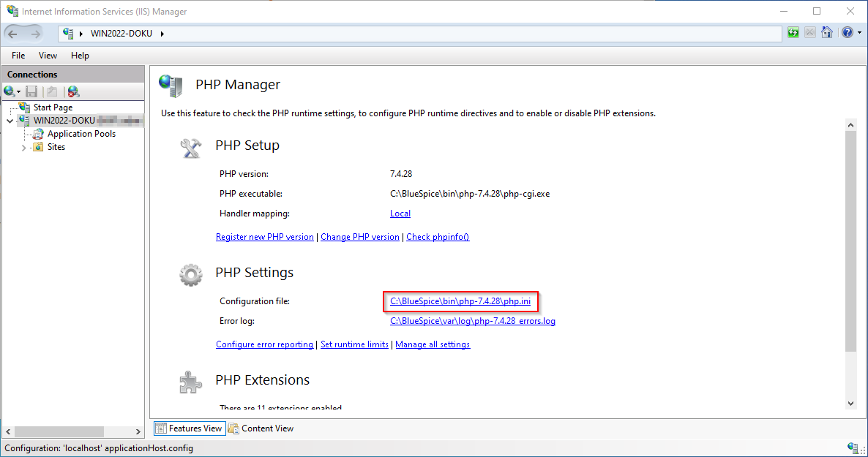Select Start Page in Connections tree

[53, 107]
